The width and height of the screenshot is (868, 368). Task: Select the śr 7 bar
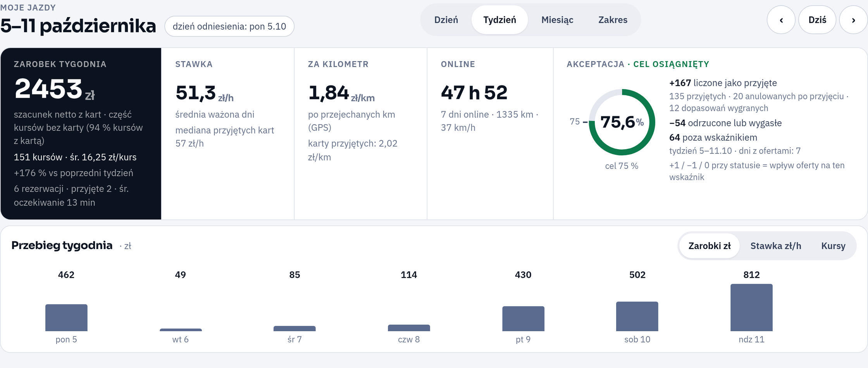(x=294, y=328)
